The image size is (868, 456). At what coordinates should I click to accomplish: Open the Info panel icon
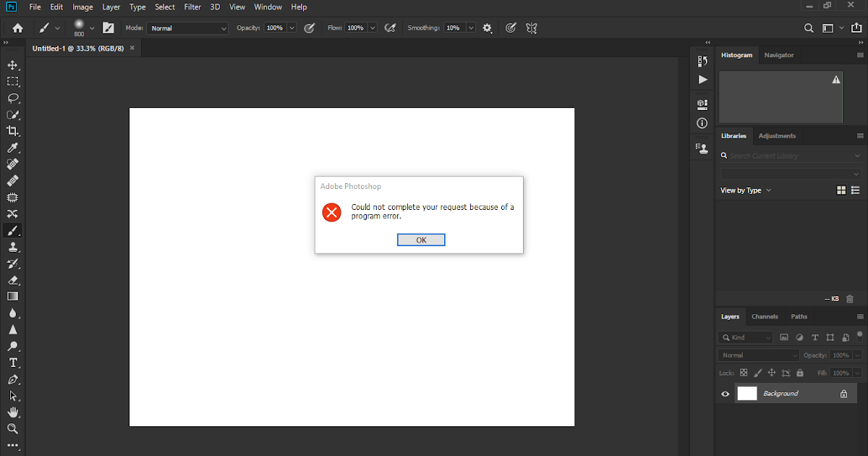702,124
